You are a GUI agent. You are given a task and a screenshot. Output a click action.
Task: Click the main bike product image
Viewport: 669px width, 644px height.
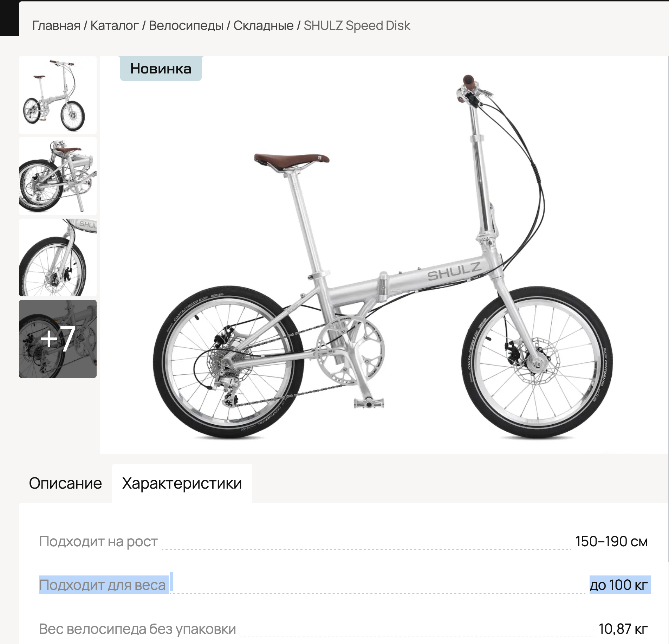[384, 255]
